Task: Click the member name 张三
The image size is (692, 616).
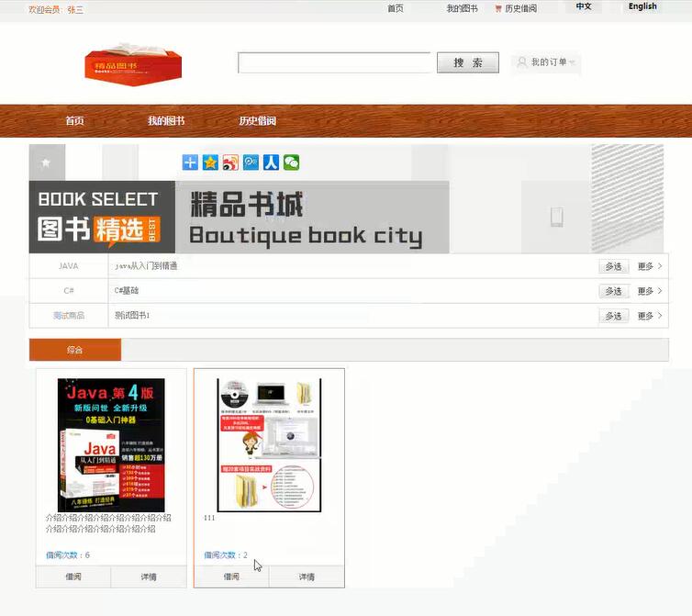Action: (75, 9)
